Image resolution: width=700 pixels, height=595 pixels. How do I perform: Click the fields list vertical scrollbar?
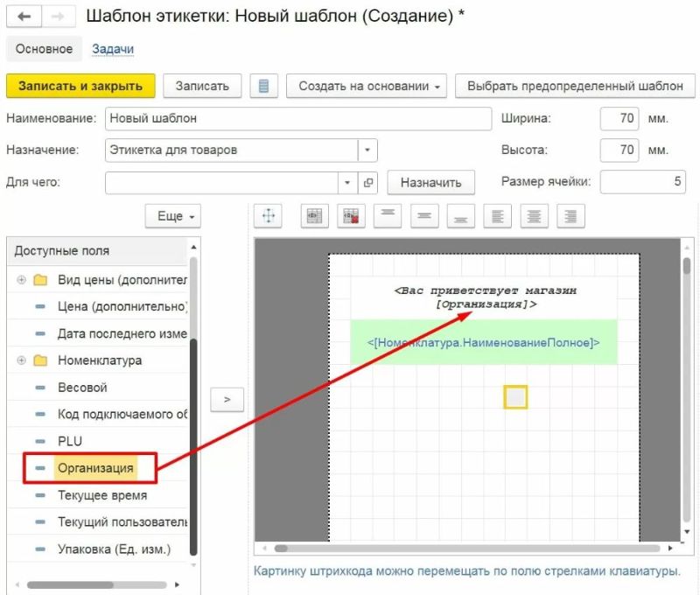tap(193, 406)
